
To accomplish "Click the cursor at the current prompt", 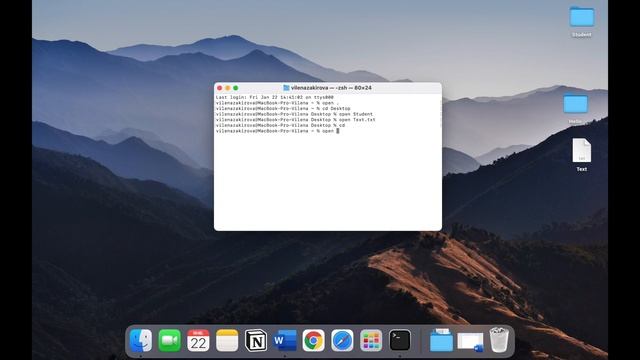I will [x=338, y=131].
